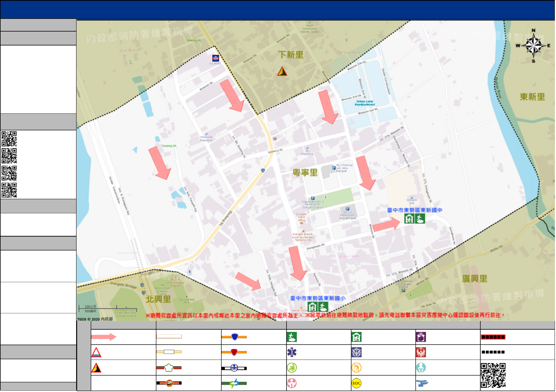This screenshot has width=556, height=392.
Task: Click the PX Mart store icon on map
Action: click(x=216, y=58)
